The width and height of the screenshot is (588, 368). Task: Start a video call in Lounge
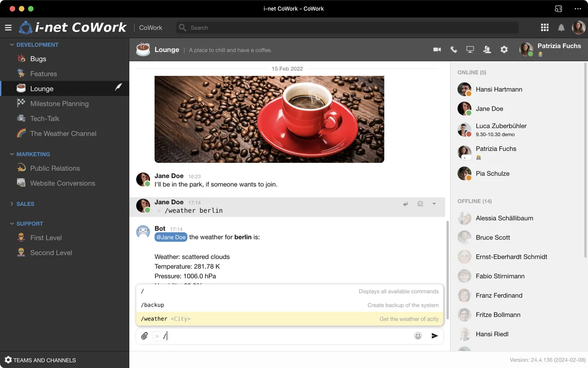pos(437,50)
